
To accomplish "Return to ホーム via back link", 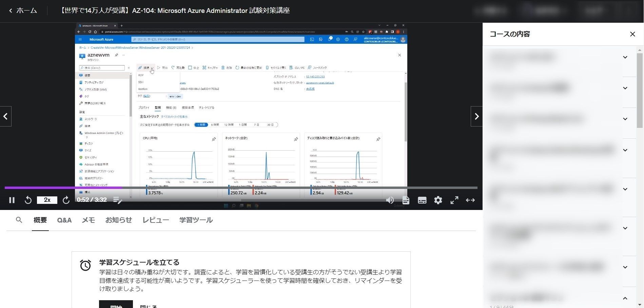I will 23,11.
